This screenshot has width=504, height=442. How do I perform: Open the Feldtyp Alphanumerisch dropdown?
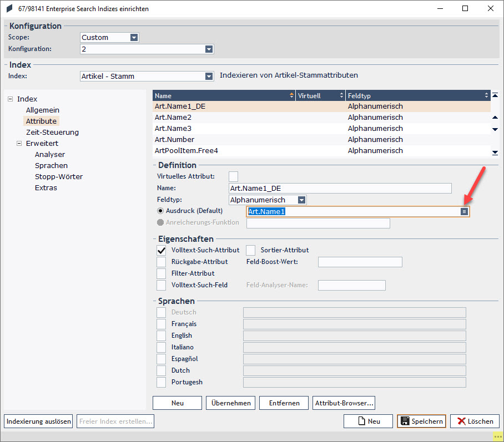tap(301, 200)
